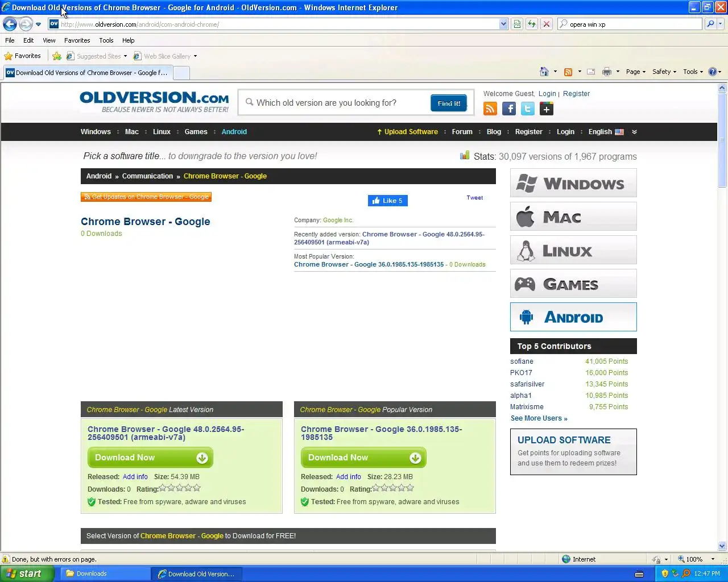Click the Home icon in command bar
Screen dimensions: 728x582
point(544,72)
